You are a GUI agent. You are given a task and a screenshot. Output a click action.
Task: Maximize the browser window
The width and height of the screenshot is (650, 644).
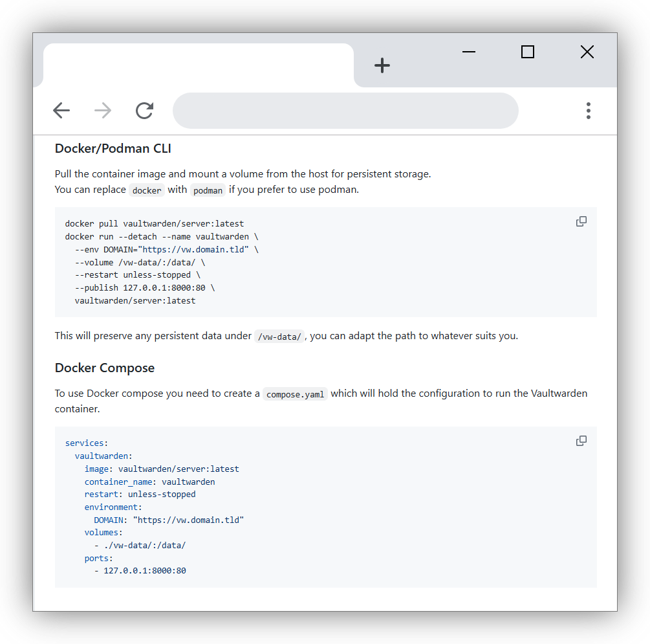[x=528, y=52]
